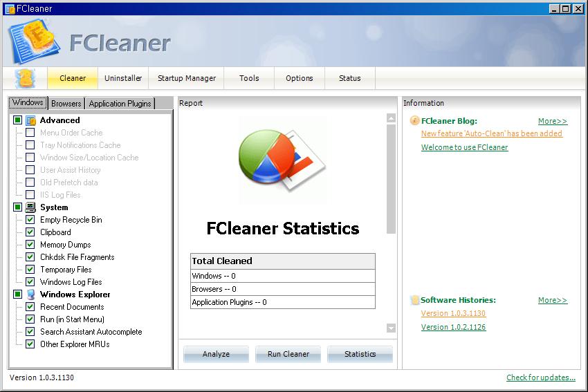
Task: Open the Startup Manager section
Action: 186,78
